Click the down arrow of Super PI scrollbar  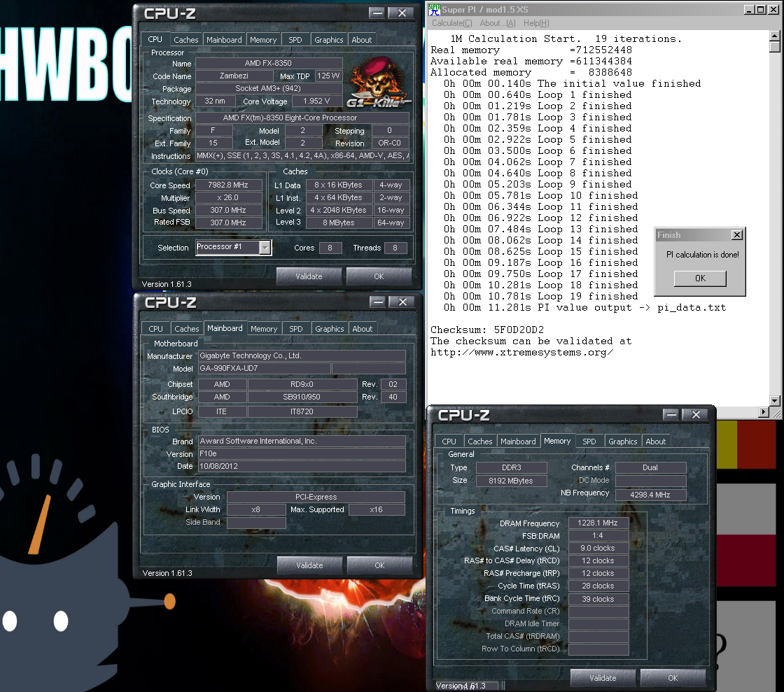pos(774,400)
